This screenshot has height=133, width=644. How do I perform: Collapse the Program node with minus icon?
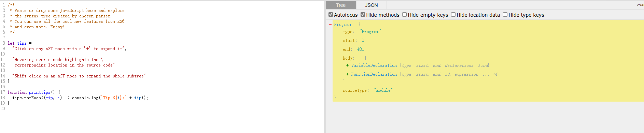click(x=330, y=25)
